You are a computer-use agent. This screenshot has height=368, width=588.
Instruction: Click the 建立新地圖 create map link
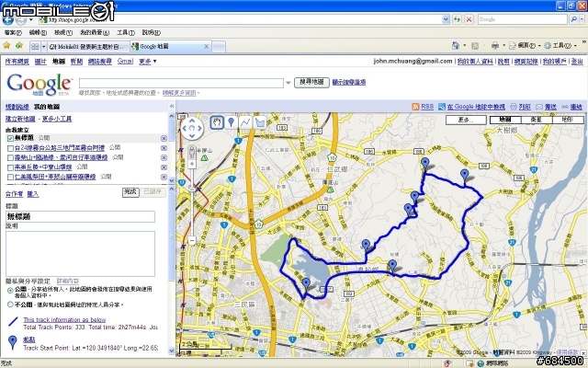20,119
